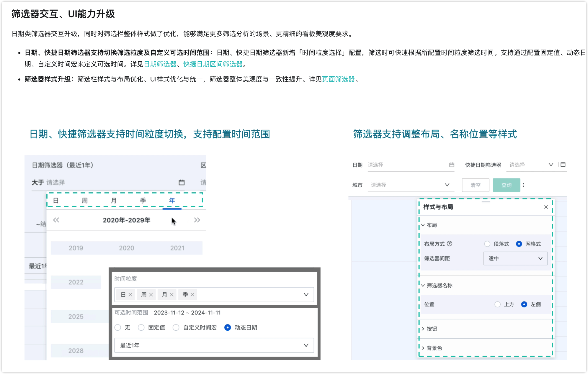The width and height of the screenshot is (588, 374).
Task: Remove the 周 tag from 时间粒度
Action: click(151, 294)
